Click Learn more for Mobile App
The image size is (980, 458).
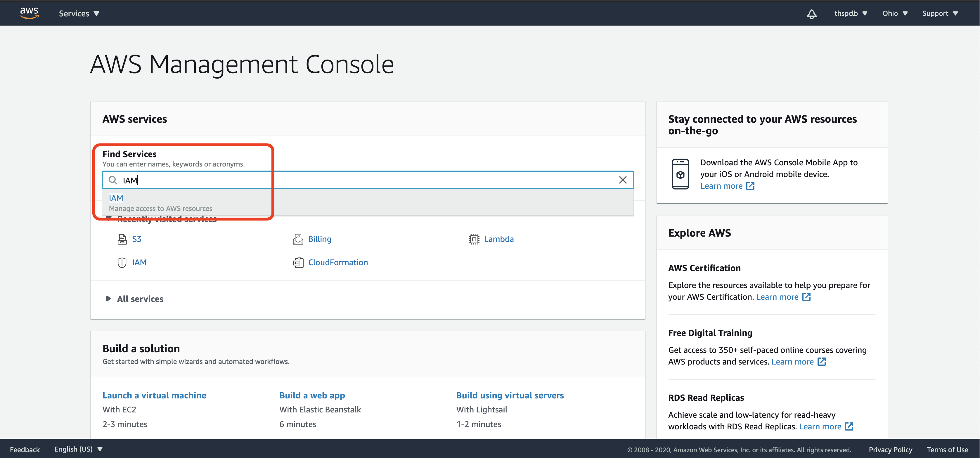pos(721,186)
